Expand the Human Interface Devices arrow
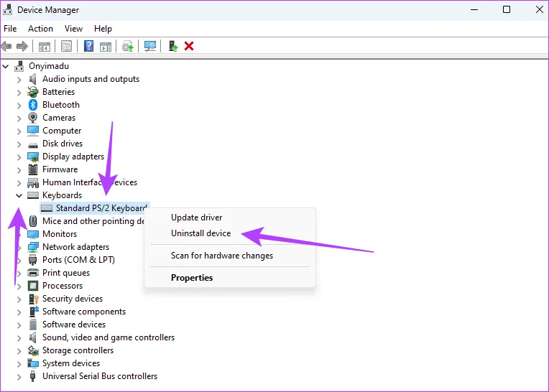 point(19,183)
